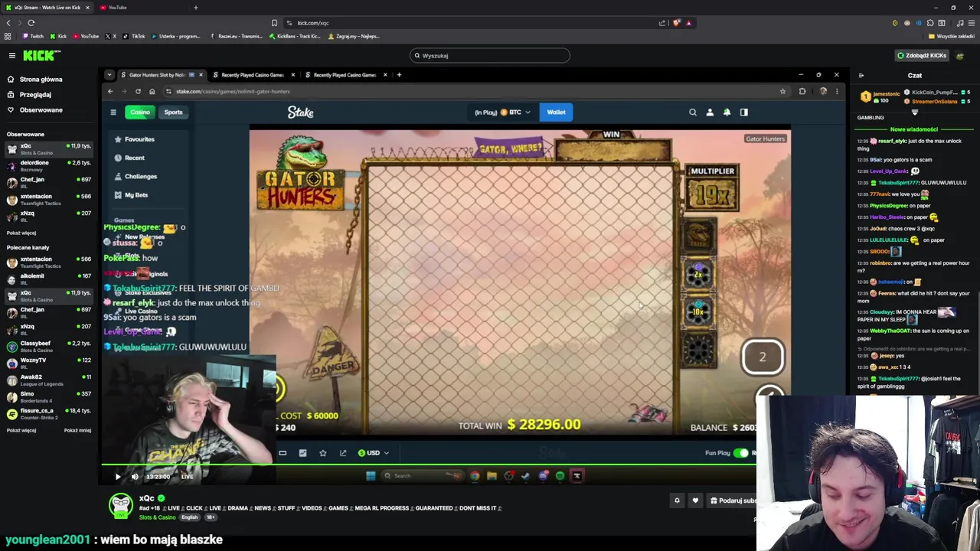Open a new browser tab
This screenshot has width=980, height=551.
196,8
